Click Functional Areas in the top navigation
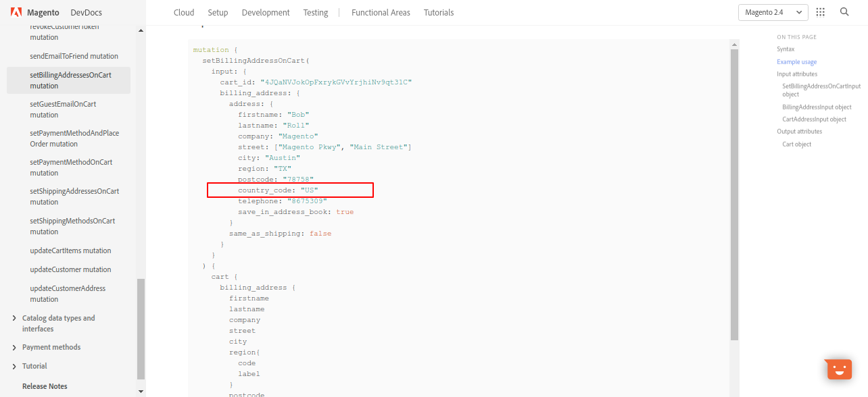 (381, 12)
